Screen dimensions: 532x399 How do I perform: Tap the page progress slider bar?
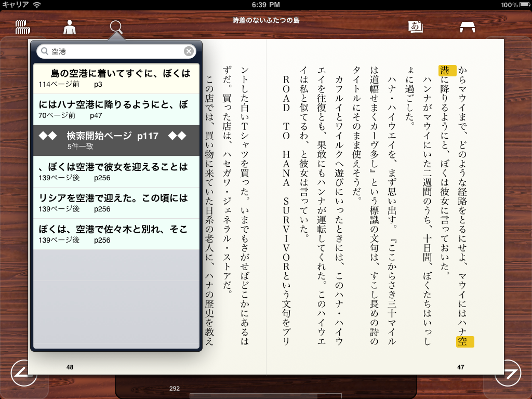265,396
